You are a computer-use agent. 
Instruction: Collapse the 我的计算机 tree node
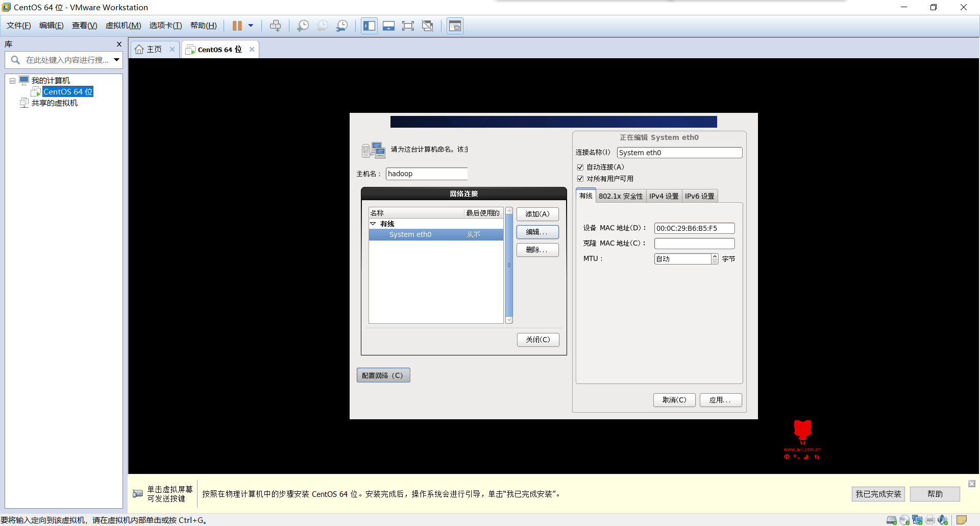point(12,81)
